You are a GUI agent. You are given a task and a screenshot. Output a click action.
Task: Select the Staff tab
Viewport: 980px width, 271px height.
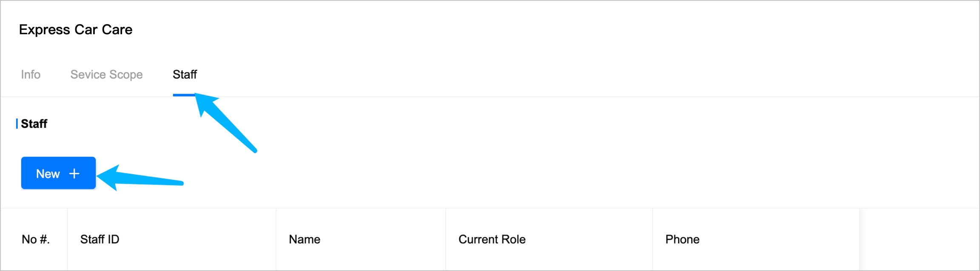pos(185,75)
